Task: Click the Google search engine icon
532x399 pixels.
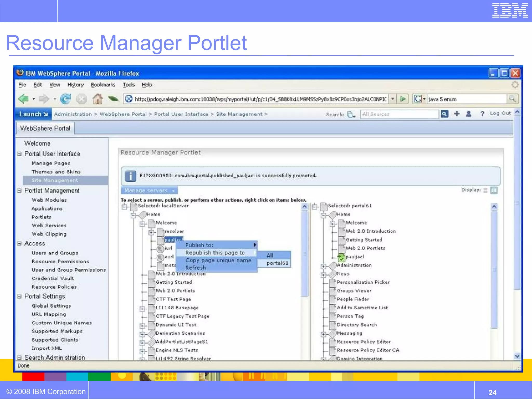Action: click(x=417, y=99)
